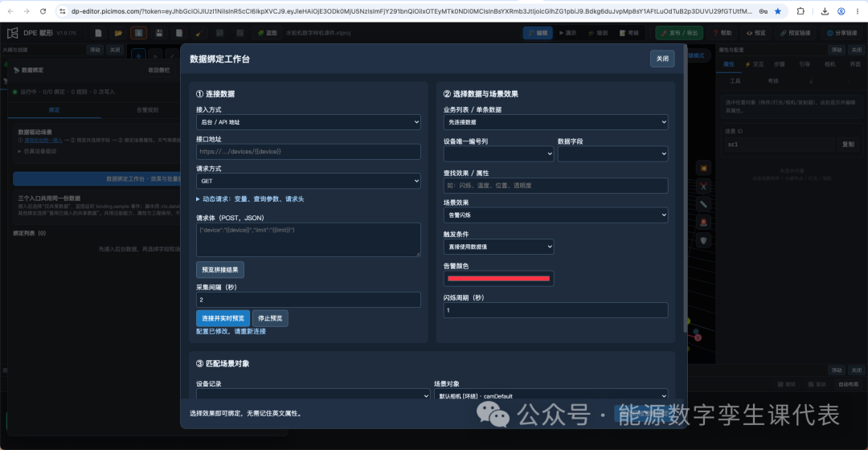
Task: Click the 帮助 help button
Action: click(x=722, y=33)
